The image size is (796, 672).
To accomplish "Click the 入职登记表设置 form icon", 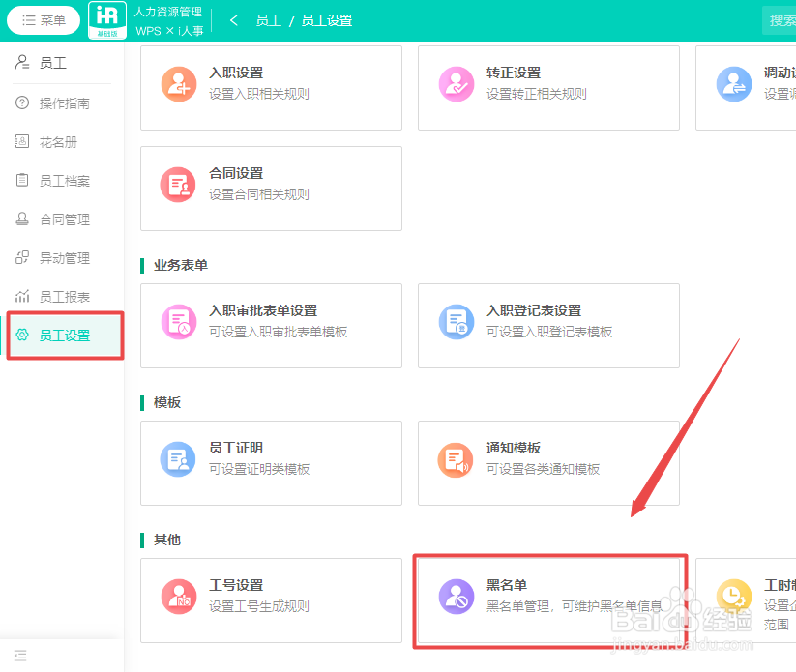I will point(456,322).
